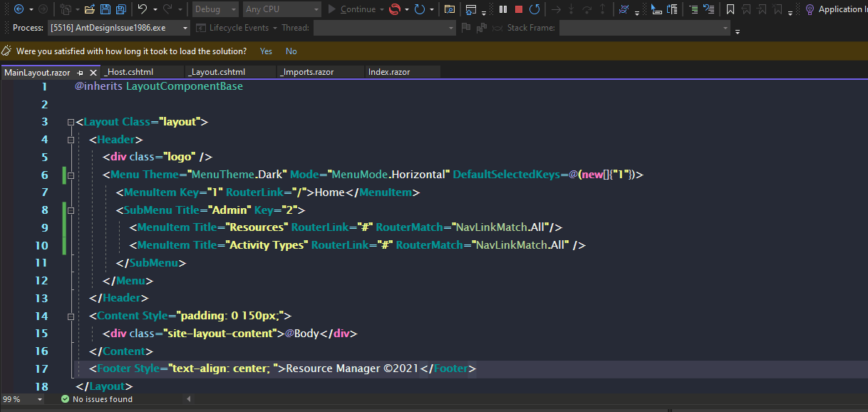Restart the debug session icon
The height and width of the screenshot is (412, 868).
[535, 9]
